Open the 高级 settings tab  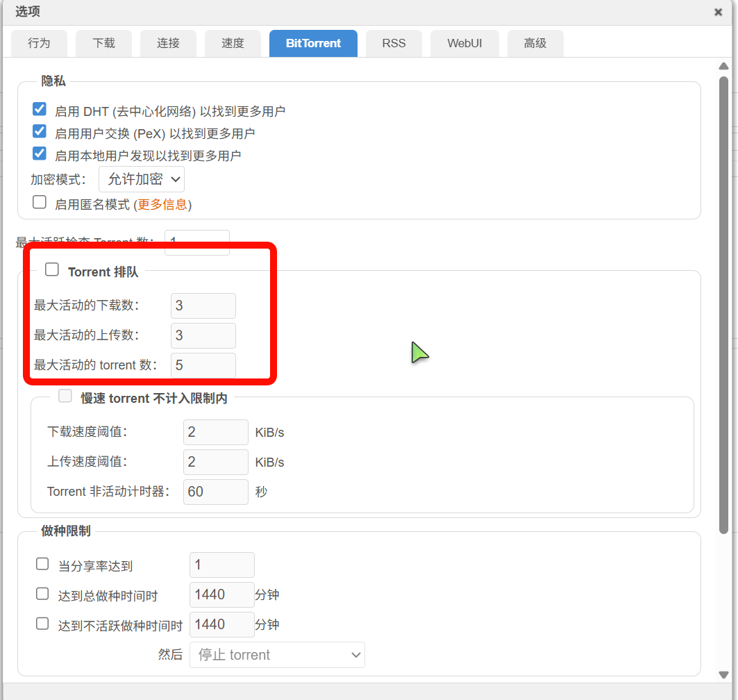535,43
